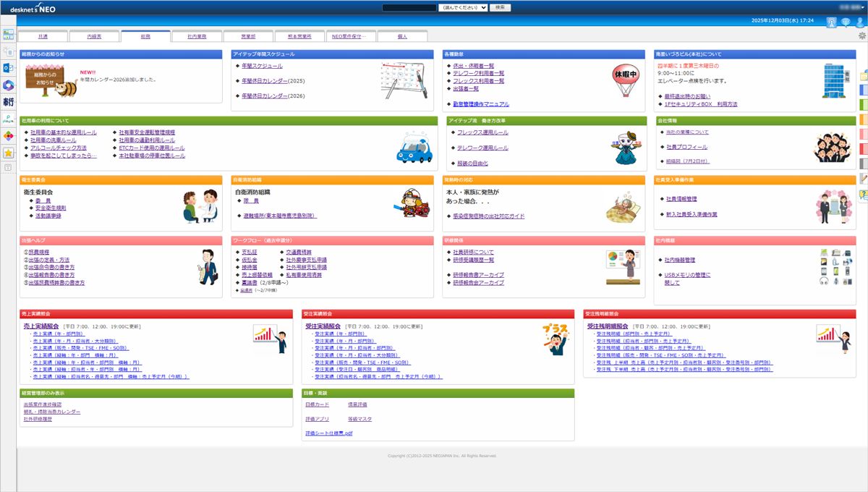Expand the search target dropdown in header
Screen dimensions: 868x492
pos(463,8)
